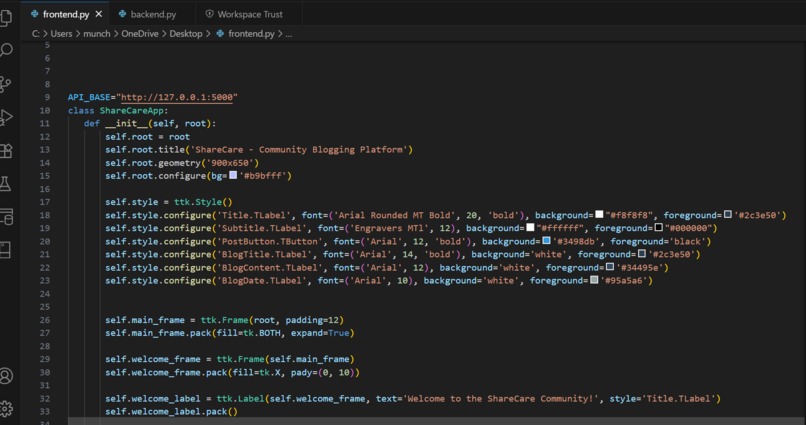Open the Manage gear icon
806x425 pixels.
6,409
